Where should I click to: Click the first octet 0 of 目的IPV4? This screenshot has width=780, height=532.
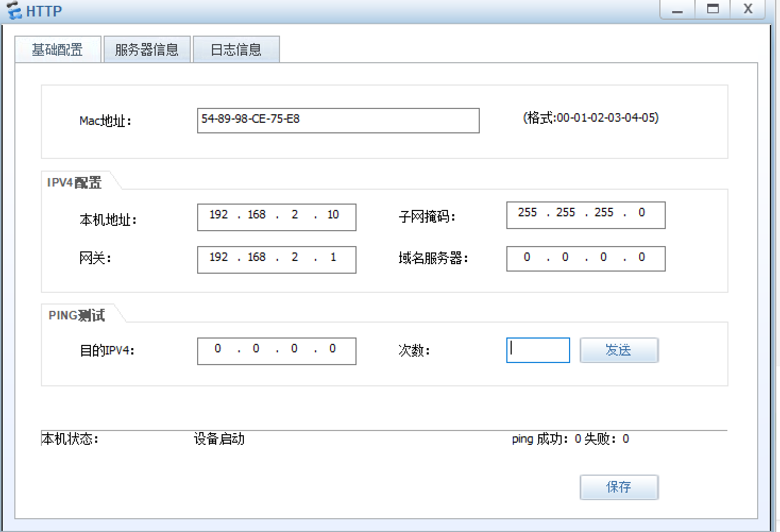218,349
